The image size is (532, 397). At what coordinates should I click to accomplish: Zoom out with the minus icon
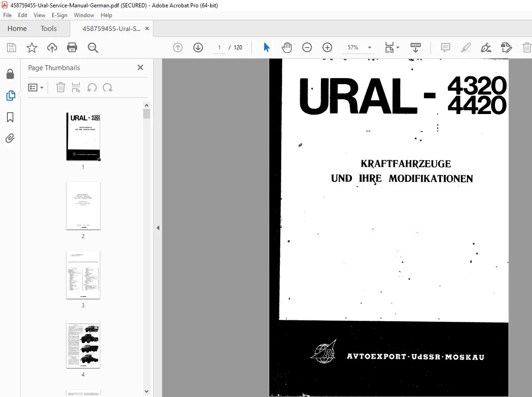(x=307, y=48)
